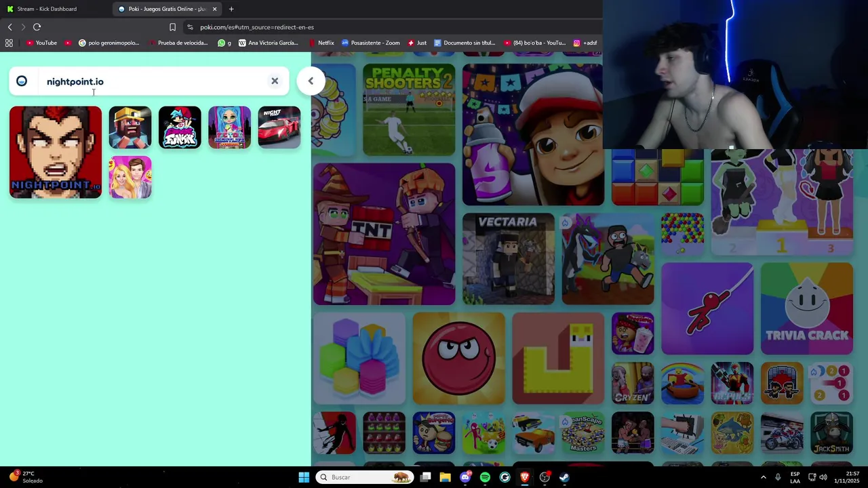
Task: Open Steam from the taskbar
Action: coord(564,477)
